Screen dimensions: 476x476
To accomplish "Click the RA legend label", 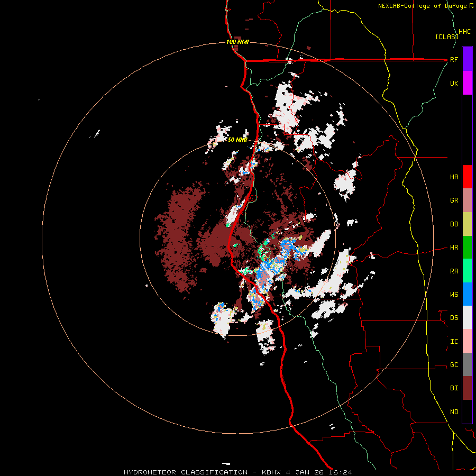I will click(454, 271).
